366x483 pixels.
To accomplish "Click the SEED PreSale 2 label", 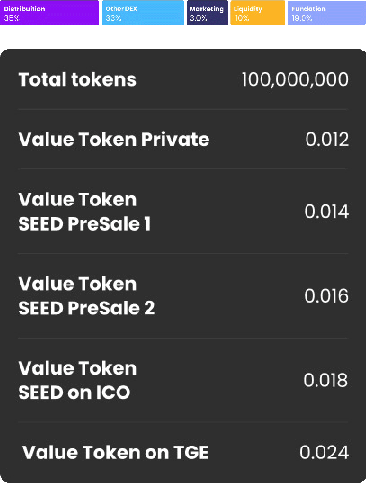I will [x=87, y=308].
